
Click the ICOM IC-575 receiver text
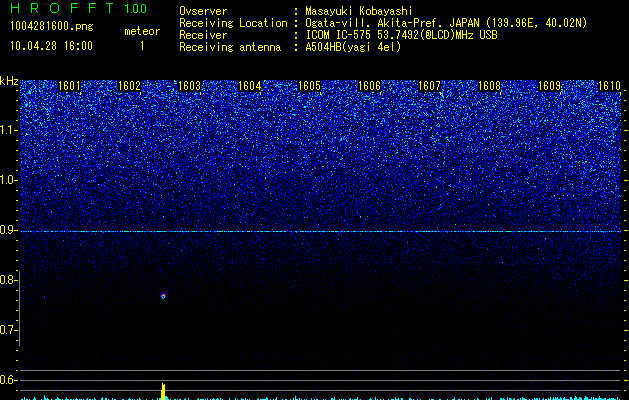point(401,35)
